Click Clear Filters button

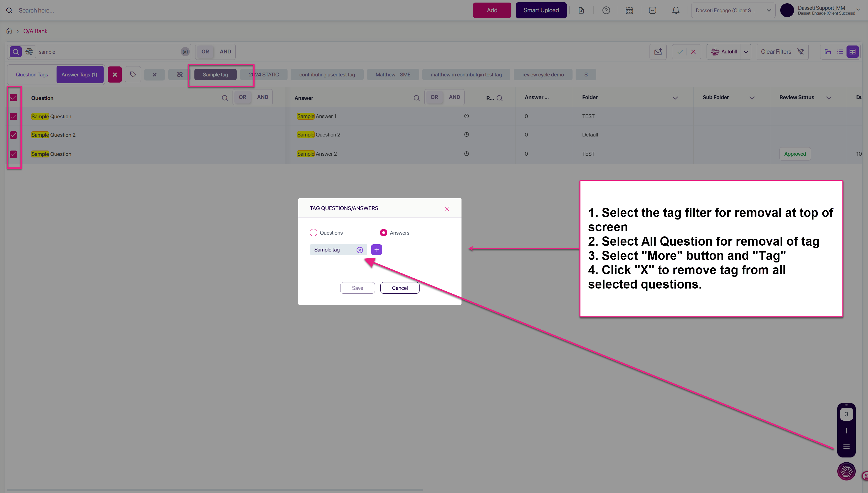click(782, 52)
